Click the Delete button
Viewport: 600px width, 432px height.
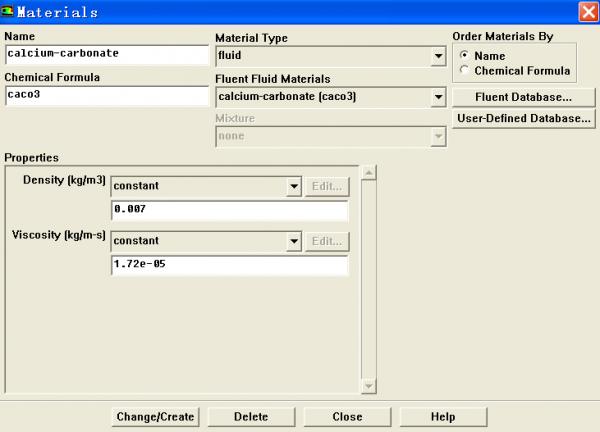point(250,416)
